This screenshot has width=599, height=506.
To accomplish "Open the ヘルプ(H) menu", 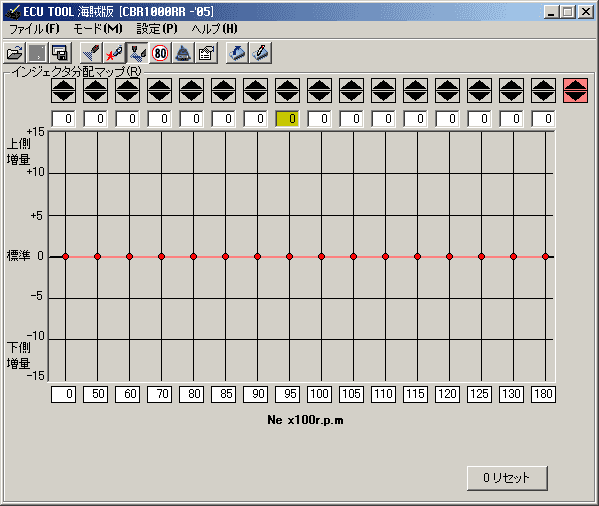I will point(214,29).
